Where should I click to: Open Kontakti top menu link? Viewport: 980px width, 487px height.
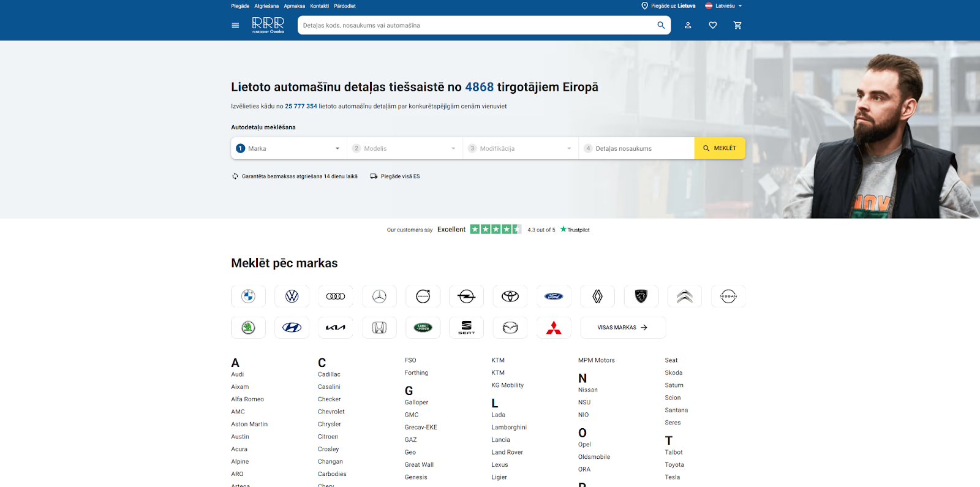[x=320, y=6]
